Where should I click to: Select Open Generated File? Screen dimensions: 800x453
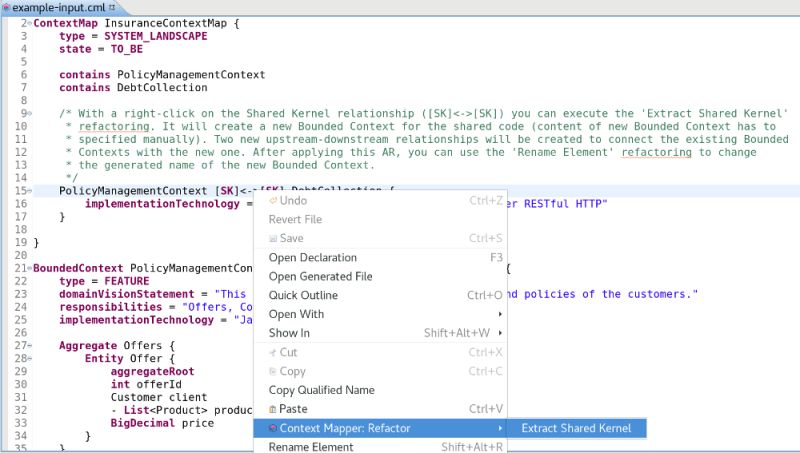tap(320, 276)
